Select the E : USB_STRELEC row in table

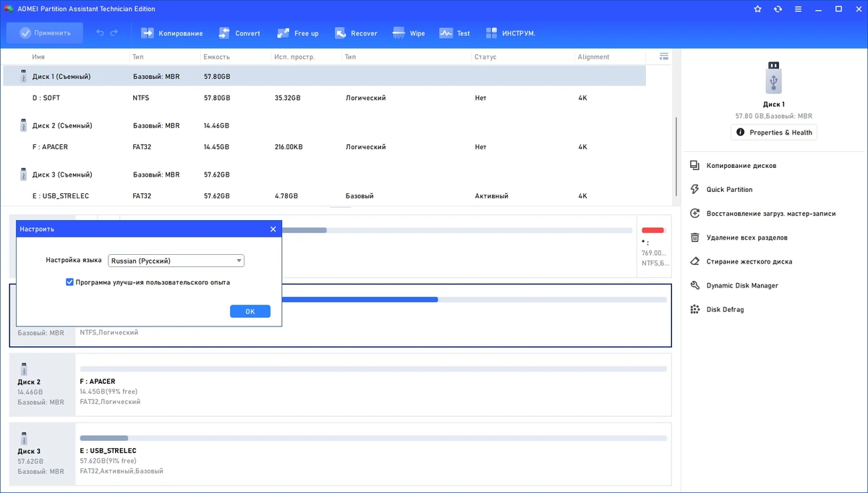324,196
